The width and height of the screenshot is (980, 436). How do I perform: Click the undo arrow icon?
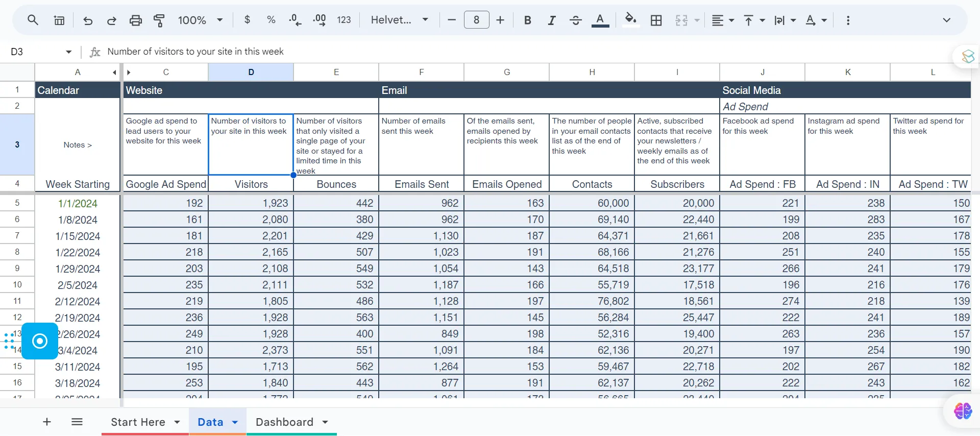click(88, 20)
